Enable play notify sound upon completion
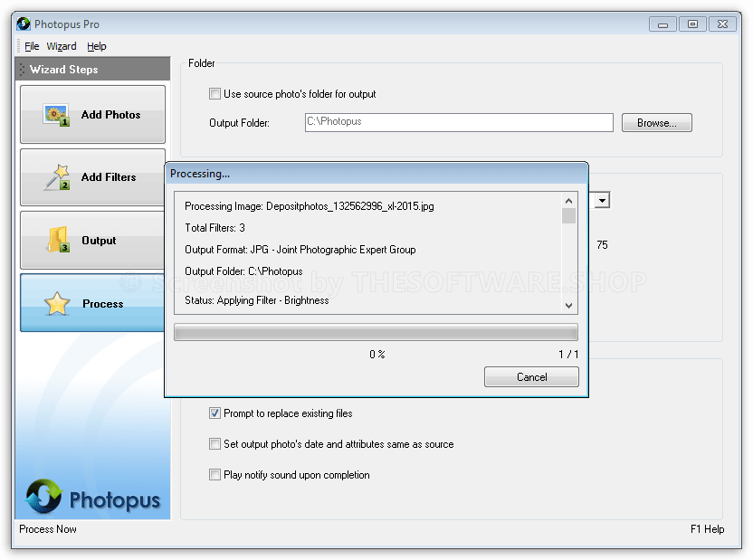 (214, 475)
